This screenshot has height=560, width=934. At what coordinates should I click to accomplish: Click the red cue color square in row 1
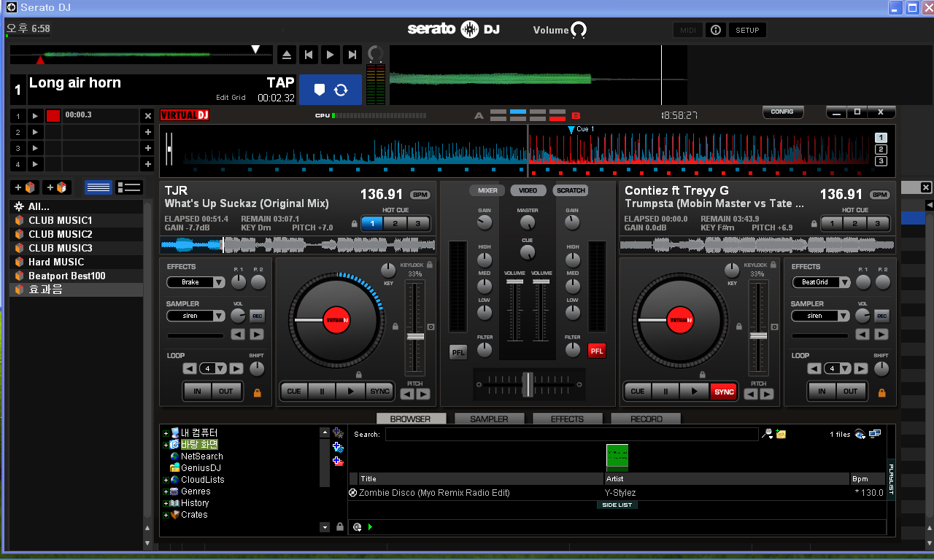[53, 115]
